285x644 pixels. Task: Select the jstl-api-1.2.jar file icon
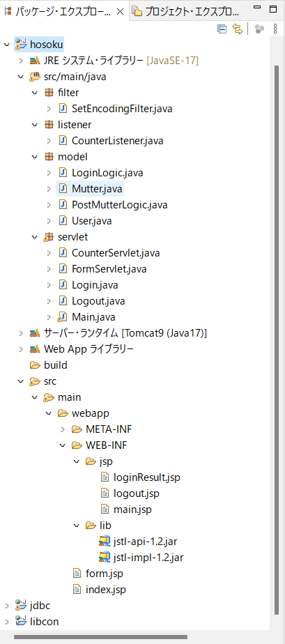(105, 542)
